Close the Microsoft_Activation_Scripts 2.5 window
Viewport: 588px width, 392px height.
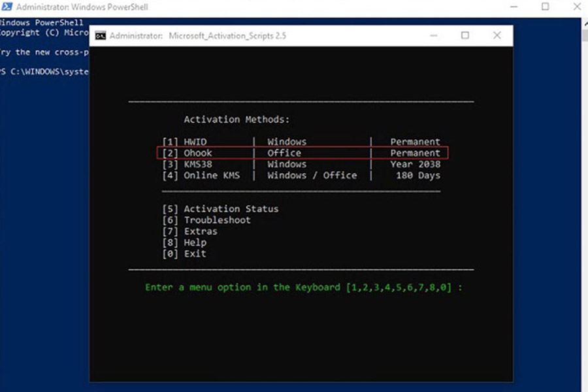click(497, 35)
